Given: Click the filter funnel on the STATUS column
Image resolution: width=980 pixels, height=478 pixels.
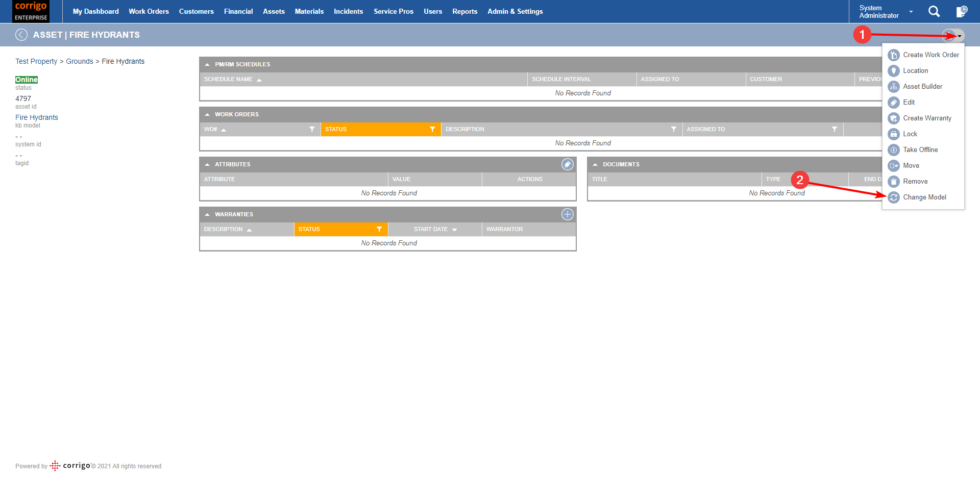Looking at the screenshot, I should (433, 129).
